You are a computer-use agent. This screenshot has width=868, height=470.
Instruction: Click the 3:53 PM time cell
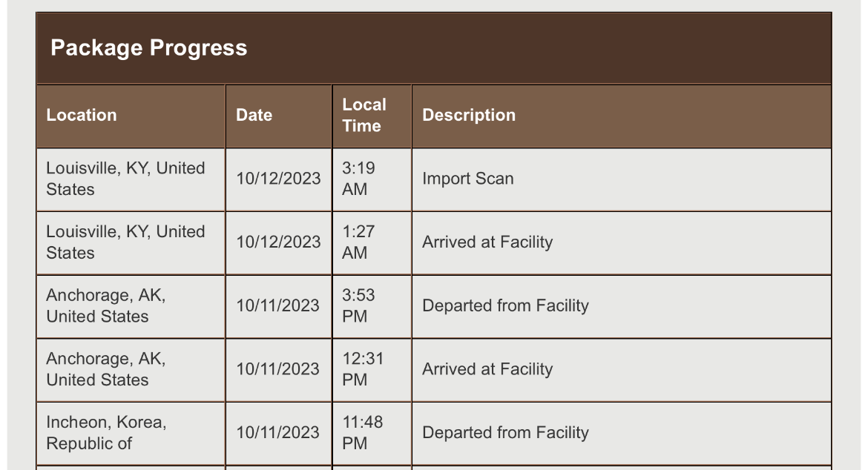(x=372, y=306)
